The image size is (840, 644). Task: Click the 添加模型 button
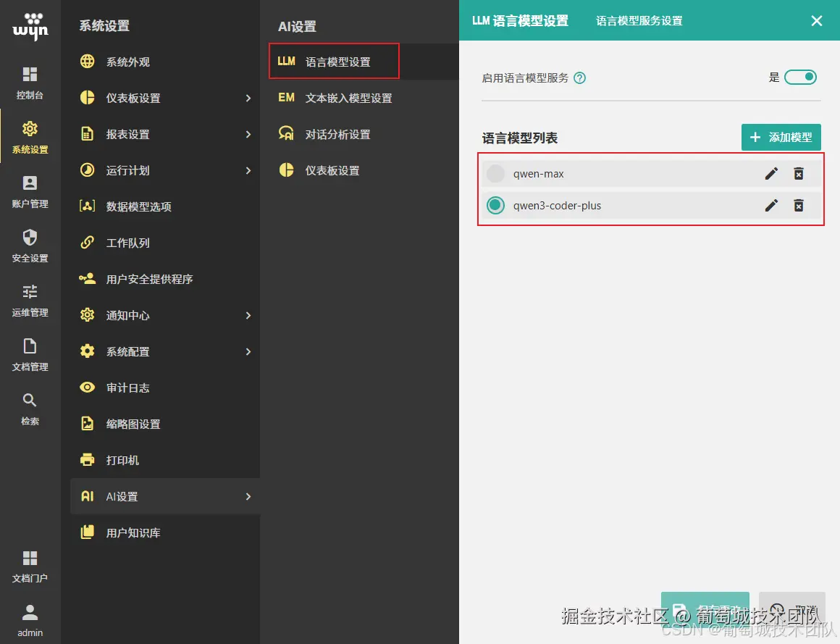(x=781, y=136)
